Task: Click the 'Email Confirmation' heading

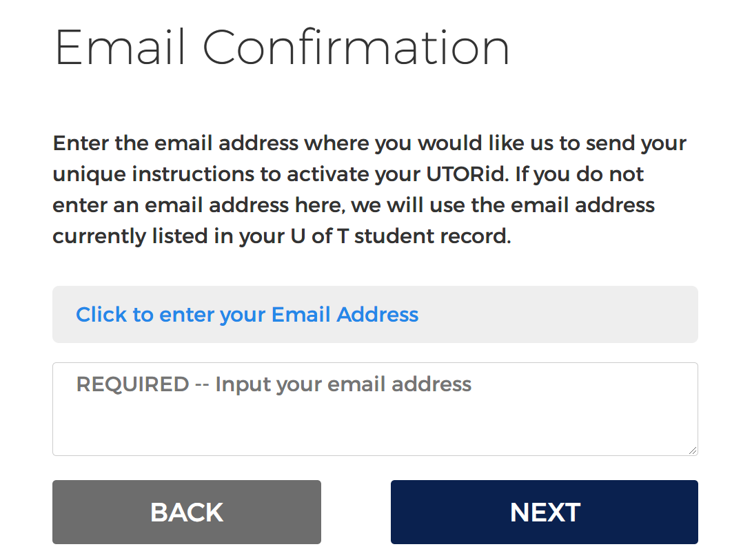Action: [x=281, y=47]
